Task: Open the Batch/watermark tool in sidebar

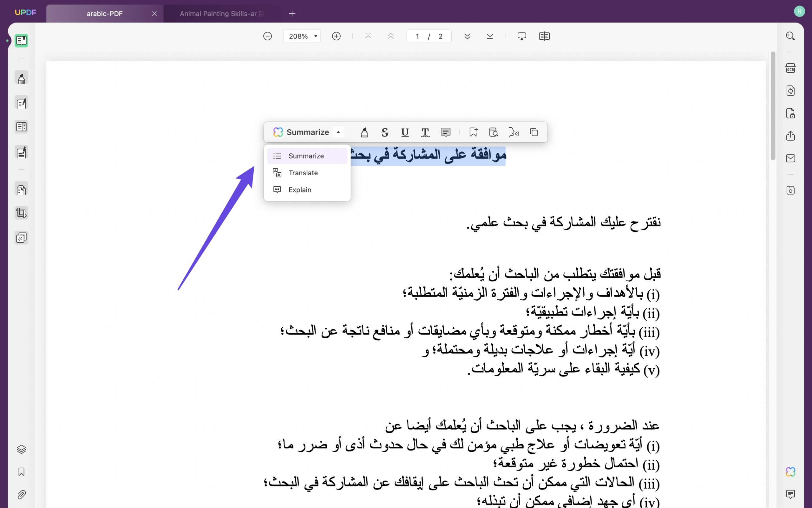Action: pos(22,238)
